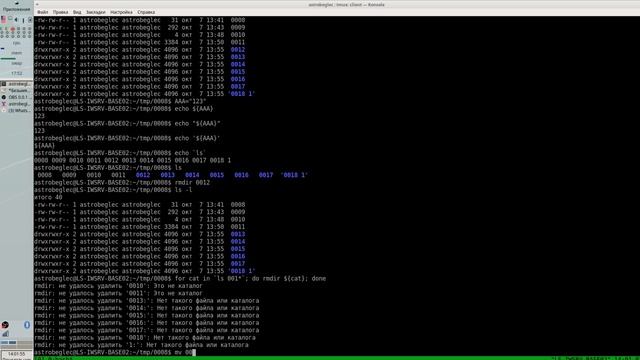Open the Закладки menu
Image resolution: width=640 pixels, height=360 pixels.
[x=96, y=12]
